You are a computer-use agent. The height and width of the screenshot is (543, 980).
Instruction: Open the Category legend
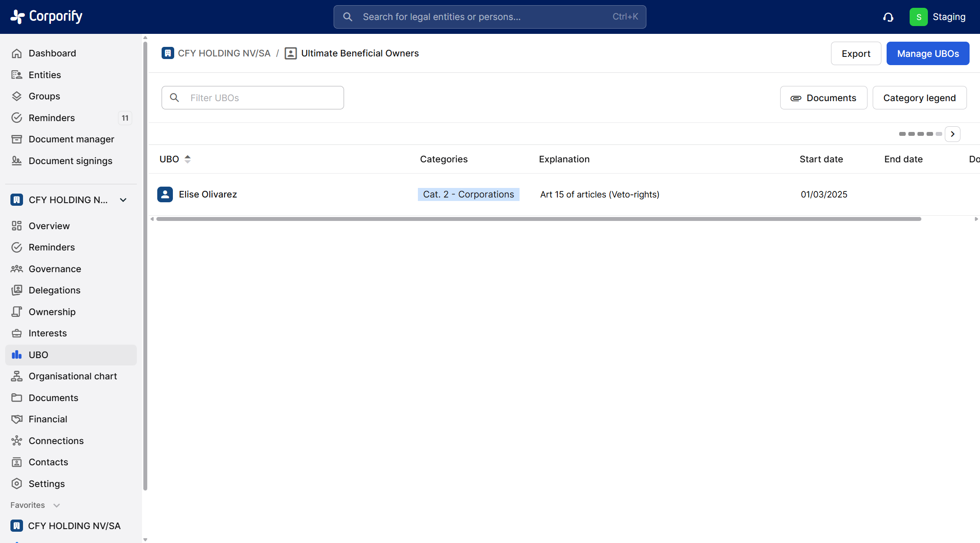(x=919, y=98)
